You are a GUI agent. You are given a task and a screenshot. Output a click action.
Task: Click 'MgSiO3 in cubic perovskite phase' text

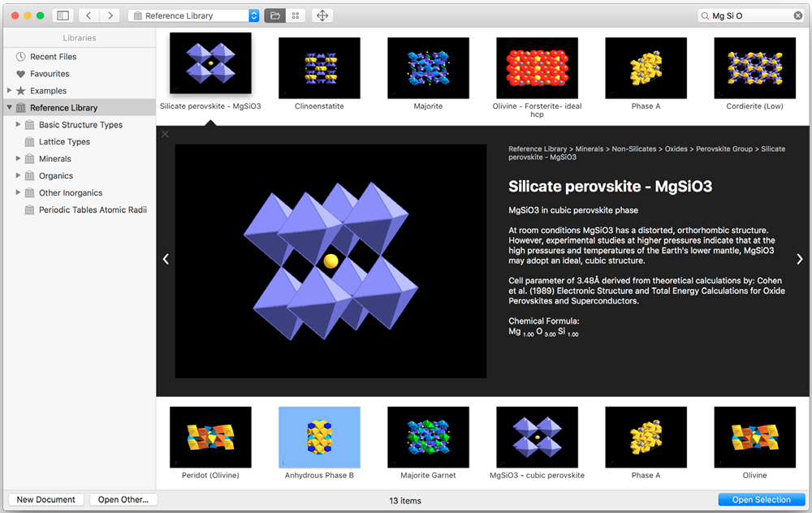[x=573, y=210]
